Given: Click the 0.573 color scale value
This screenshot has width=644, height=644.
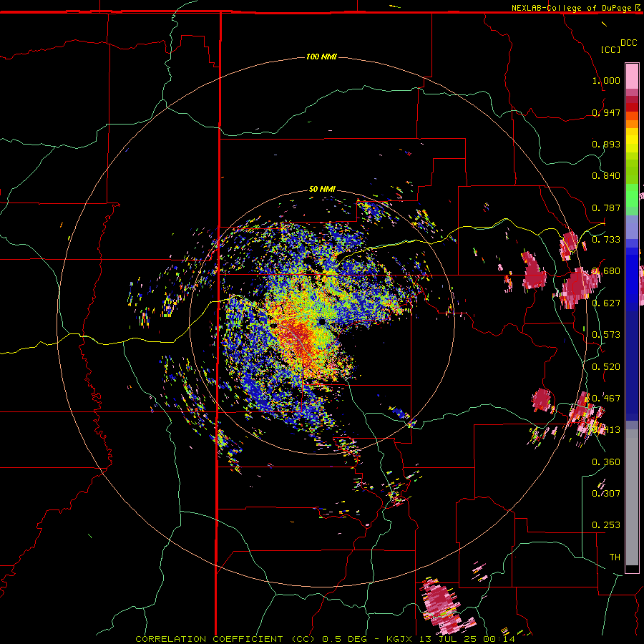Looking at the screenshot, I should pos(606,335).
